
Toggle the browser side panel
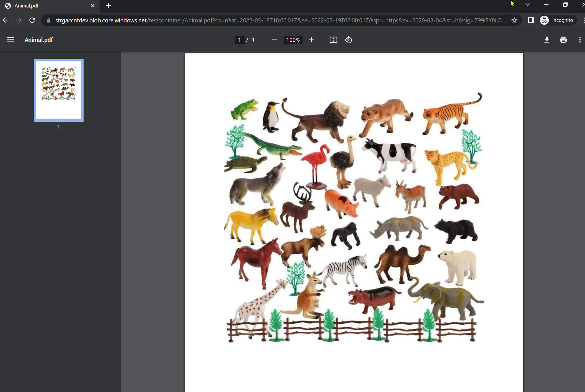531,20
